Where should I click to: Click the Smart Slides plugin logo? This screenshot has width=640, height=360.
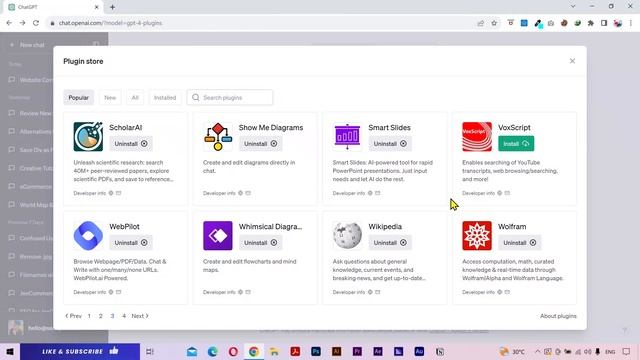coord(347,137)
